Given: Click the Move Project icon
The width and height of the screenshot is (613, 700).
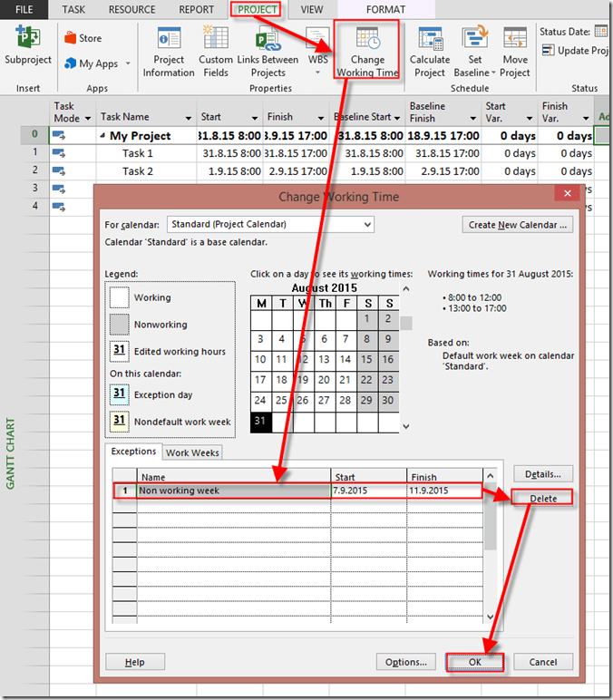Looking at the screenshot, I should pos(515,40).
